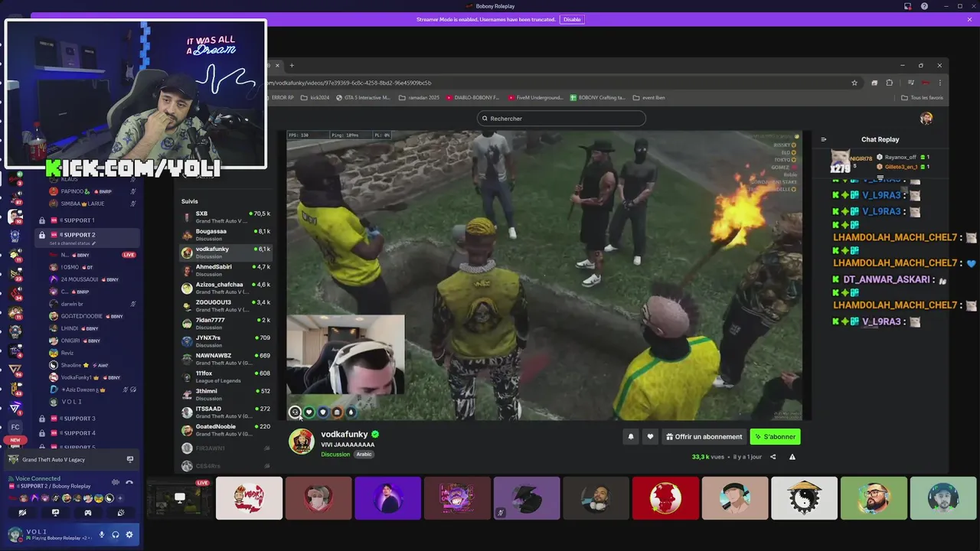
Task: Select NAWNAWBZ in followed list
Action: point(224,359)
